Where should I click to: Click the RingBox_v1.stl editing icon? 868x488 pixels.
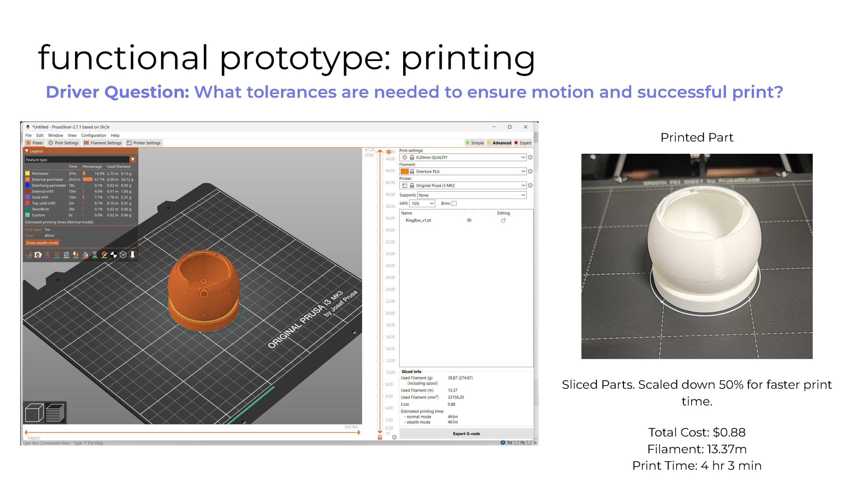pyautogui.click(x=503, y=220)
